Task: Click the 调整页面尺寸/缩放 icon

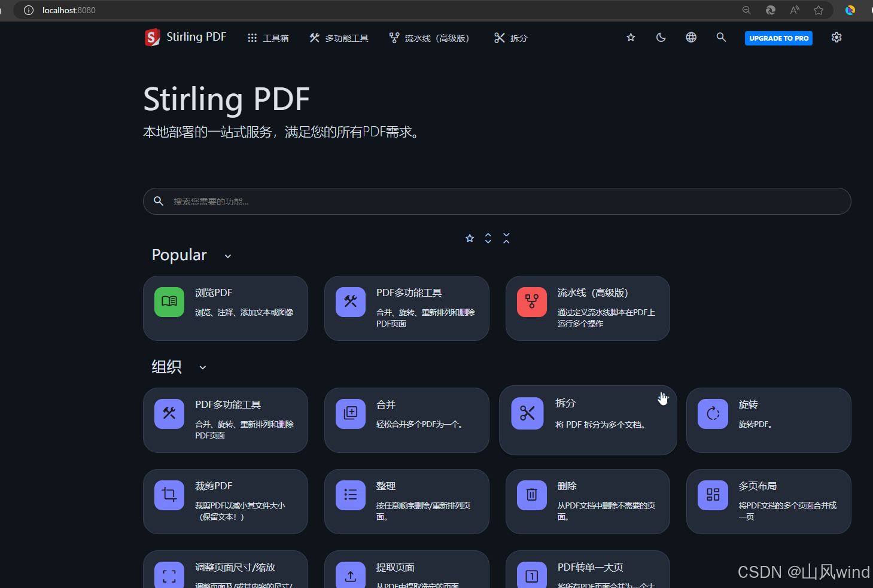Action: [169, 575]
